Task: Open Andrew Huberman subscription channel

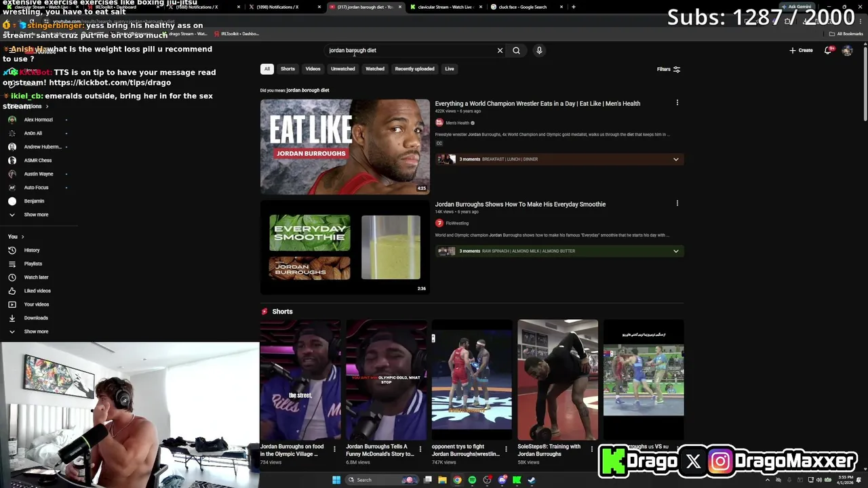Action: click(42, 147)
